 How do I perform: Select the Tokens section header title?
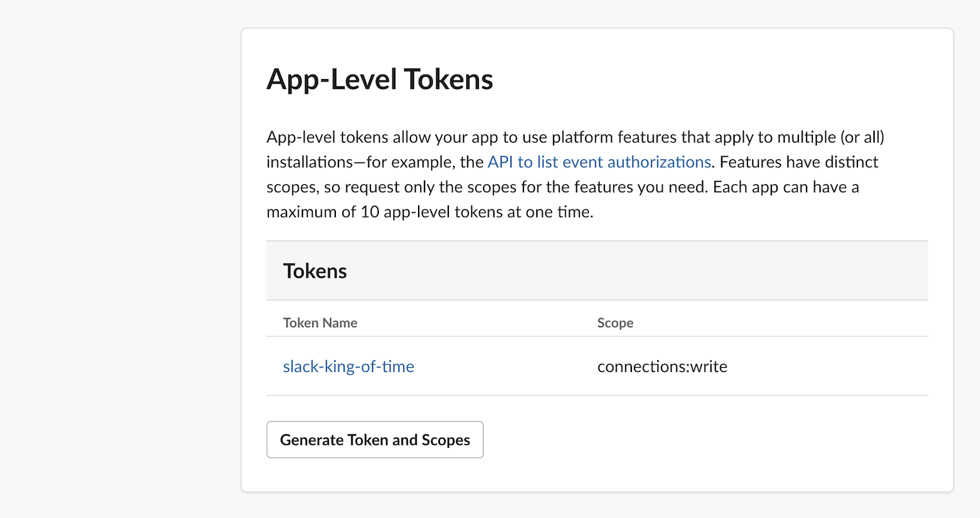tap(315, 271)
